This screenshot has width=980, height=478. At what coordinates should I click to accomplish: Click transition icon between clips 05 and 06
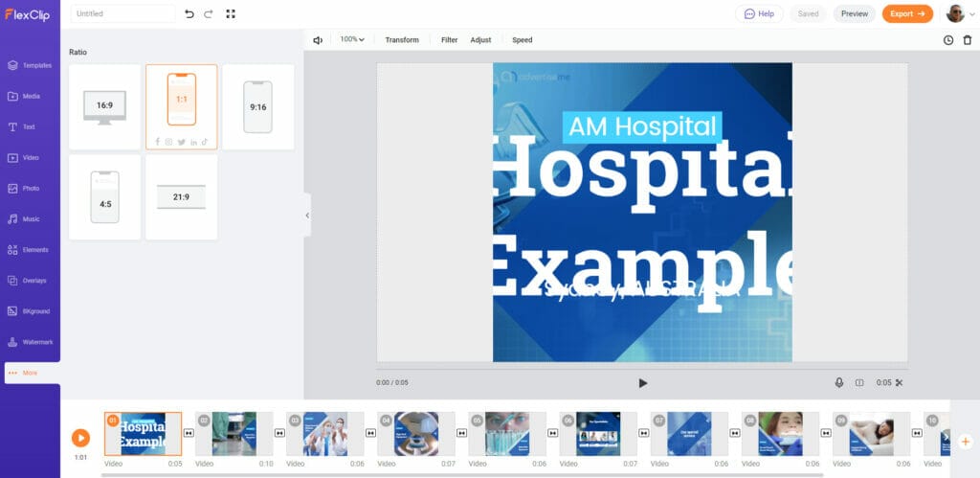(553, 433)
